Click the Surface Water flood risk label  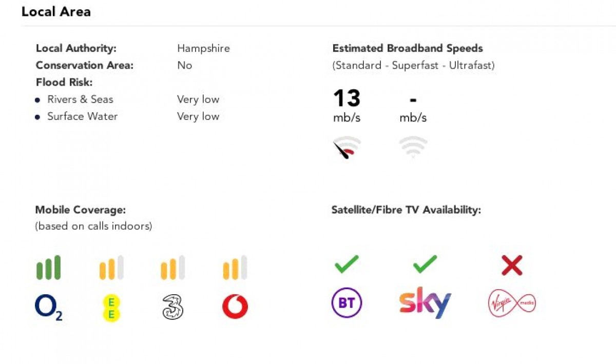(x=82, y=116)
